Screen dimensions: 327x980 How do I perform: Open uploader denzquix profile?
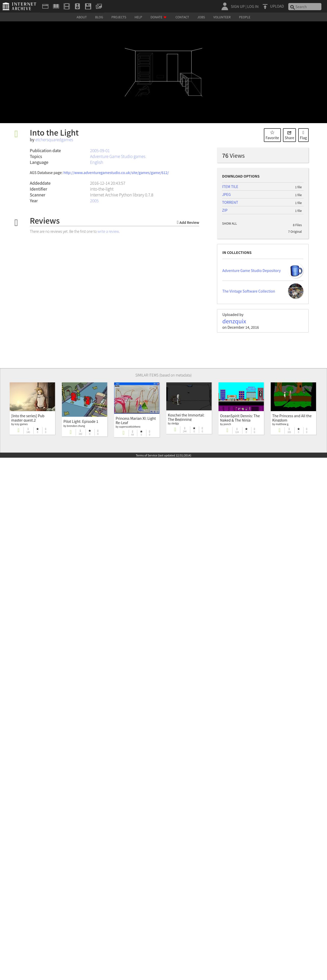[x=234, y=322]
